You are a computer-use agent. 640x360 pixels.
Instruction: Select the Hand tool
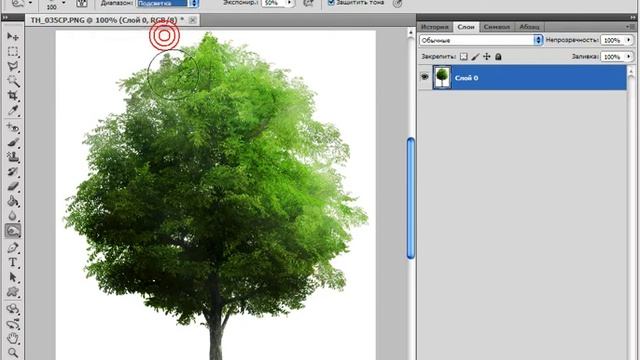click(x=13, y=338)
